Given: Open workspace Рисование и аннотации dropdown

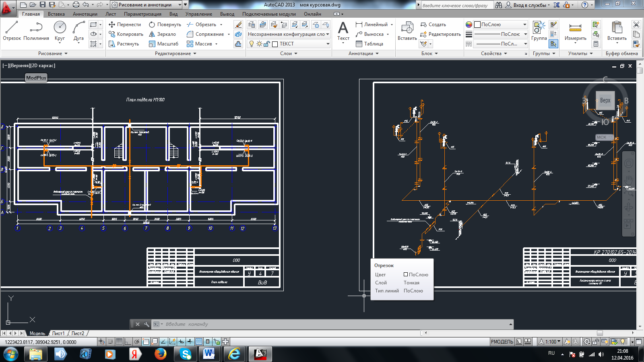Looking at the screenshot, I should (x=147, y=5).
